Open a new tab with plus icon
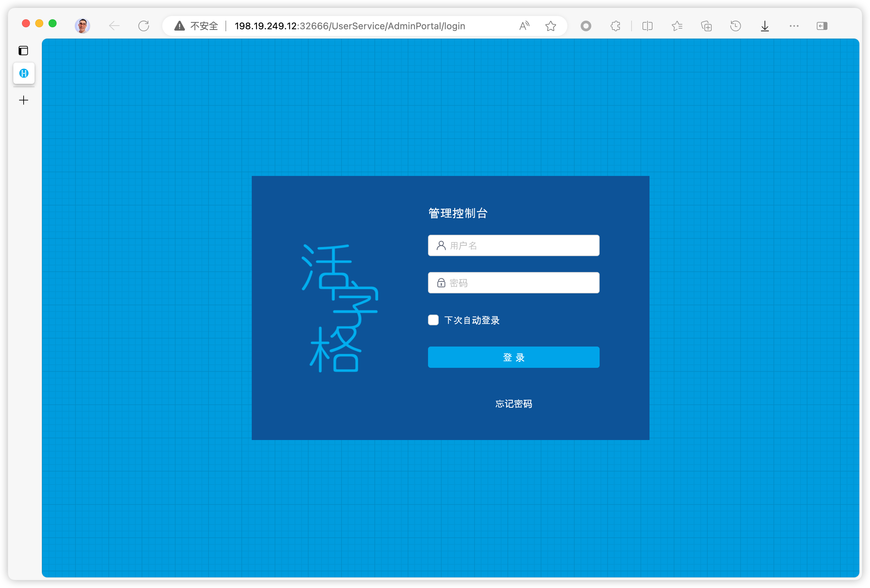This screenshot has height=588, width=870. click(x=24, y=100)
